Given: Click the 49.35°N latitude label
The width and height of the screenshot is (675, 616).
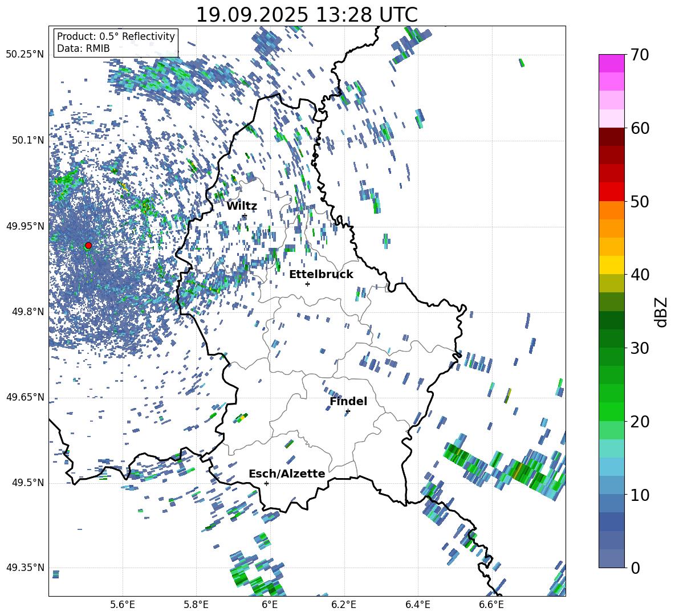Looking at the screenshot, I should click(x=25, y=568).
